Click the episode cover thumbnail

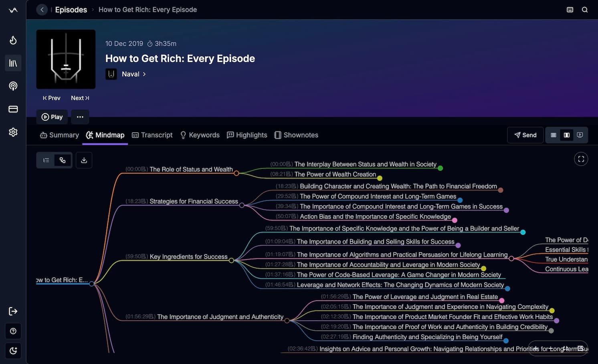(66, 59)
